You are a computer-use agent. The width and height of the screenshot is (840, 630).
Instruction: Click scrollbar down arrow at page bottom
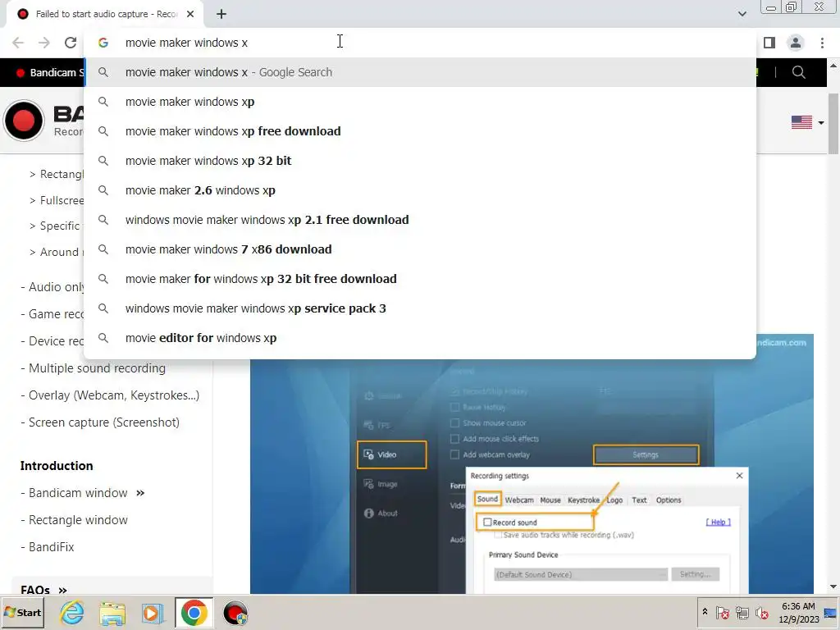pos(833,587)
